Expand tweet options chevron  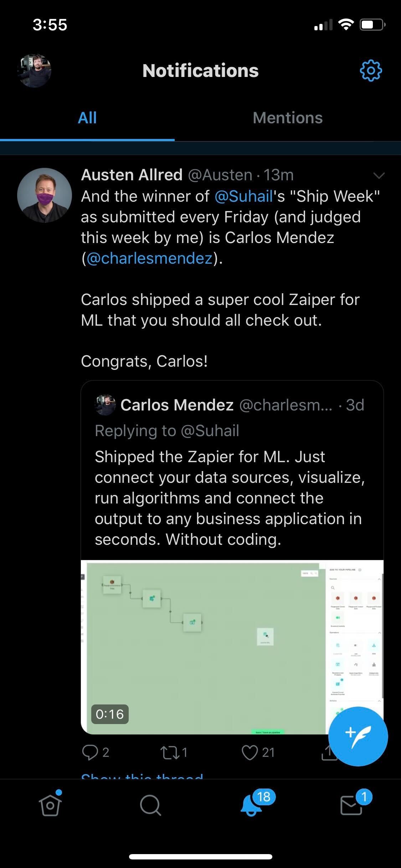pos(379,175)
